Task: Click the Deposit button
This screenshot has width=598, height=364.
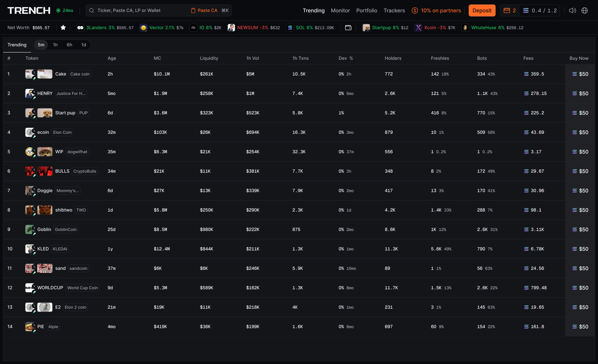Action: click(x=482, y=10)
